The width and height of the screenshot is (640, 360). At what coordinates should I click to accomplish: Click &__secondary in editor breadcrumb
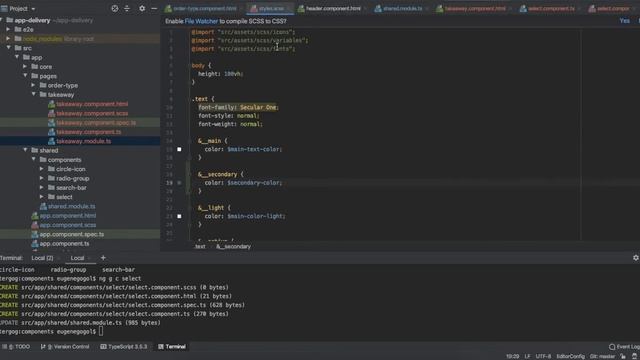click(x=233, y=247)
